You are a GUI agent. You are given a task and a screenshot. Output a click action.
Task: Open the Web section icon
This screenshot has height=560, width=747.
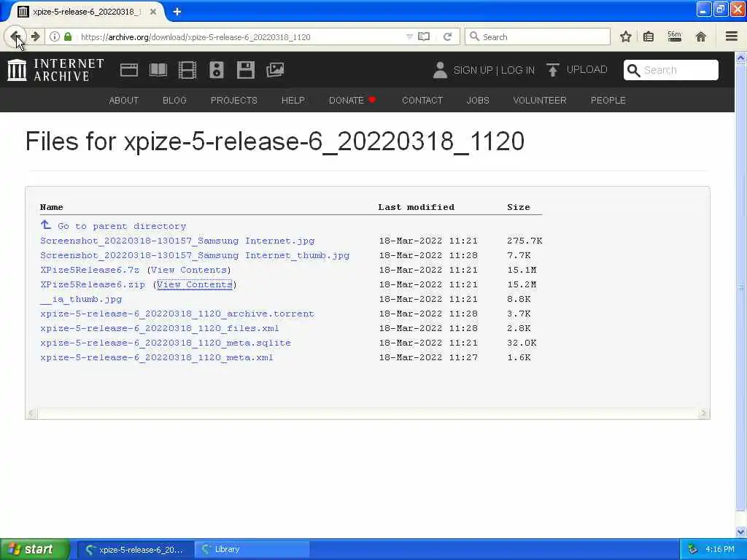[x=128, y=70]
